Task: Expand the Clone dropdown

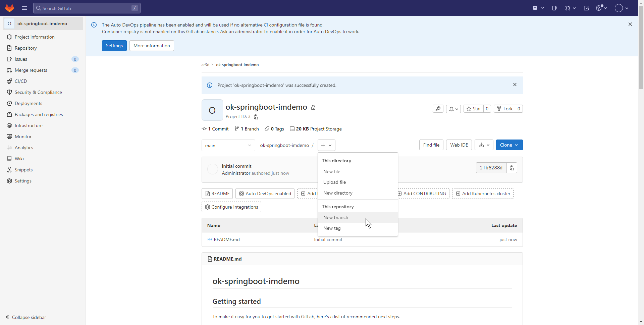Action: [x=509, y=145]
